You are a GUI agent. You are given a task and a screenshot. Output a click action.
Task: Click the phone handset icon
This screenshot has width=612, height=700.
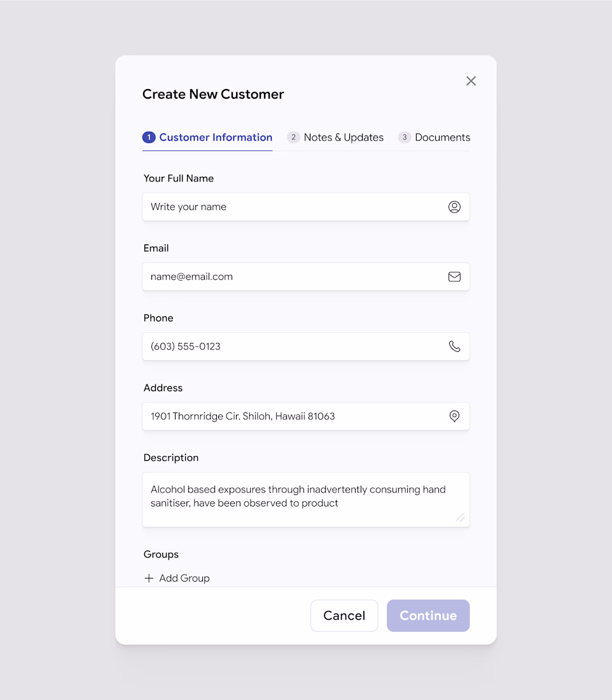454,346
